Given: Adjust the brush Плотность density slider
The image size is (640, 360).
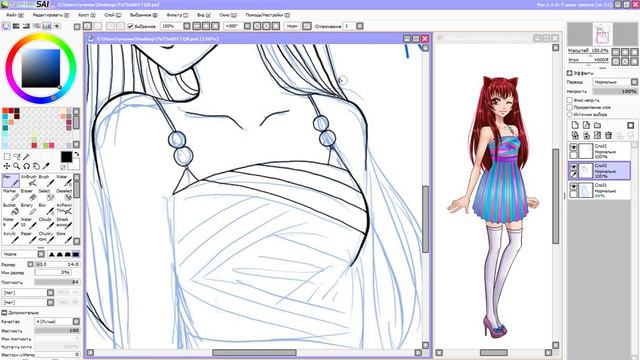Looking at the screenshot, I should click(x=57, y=282).
